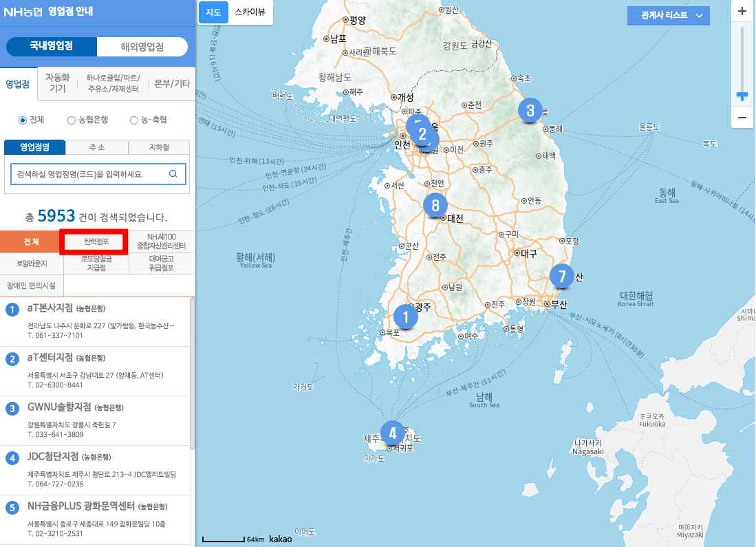The height and width of the screenshot is (547, 756).
Task: Switch to 해외영업점 toggle
Action: pos(142,47)
